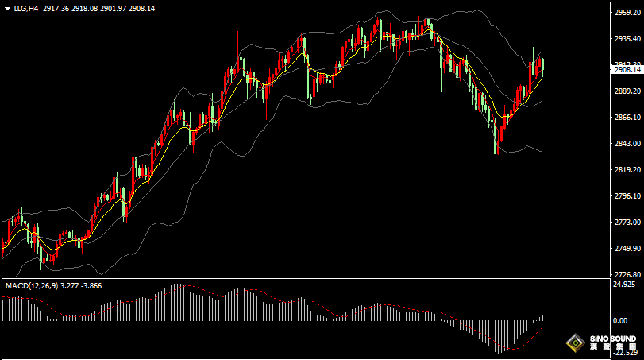Click the 2843.00 price axis label
The height and width of the screenshot is (360, 644).
pyautogui.click(x=627, y=144)
